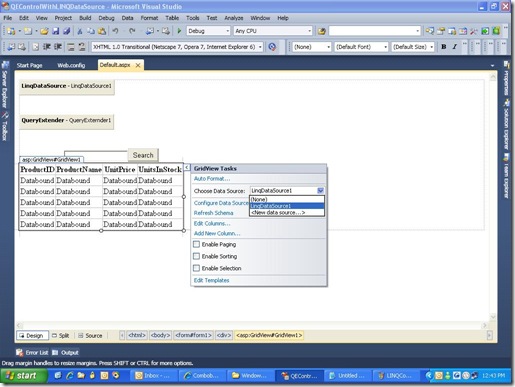The height and width of the screenshot is (387, 515).
Task: Click the Cut scissors icon
Action: pyautogui.click(x=80, y=31)
